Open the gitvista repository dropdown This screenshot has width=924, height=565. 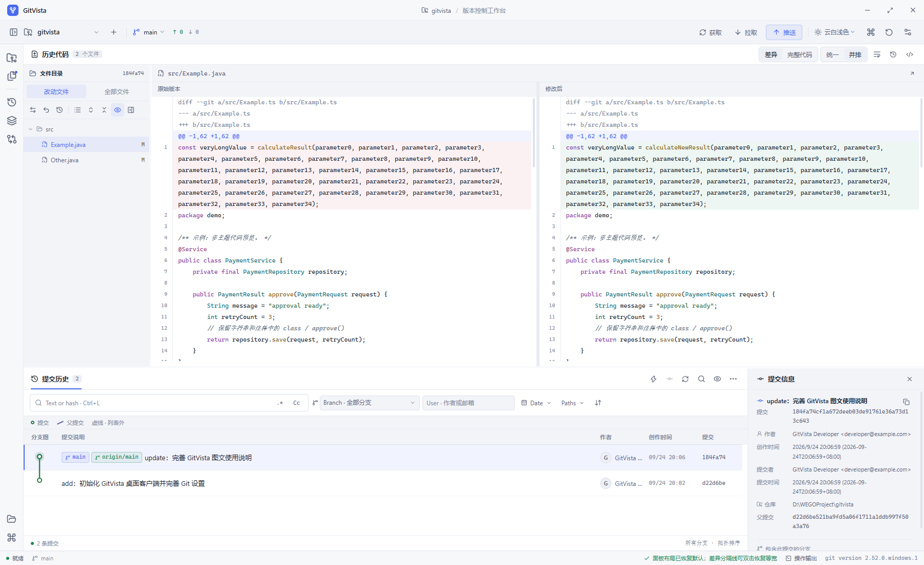pos(62,32)
